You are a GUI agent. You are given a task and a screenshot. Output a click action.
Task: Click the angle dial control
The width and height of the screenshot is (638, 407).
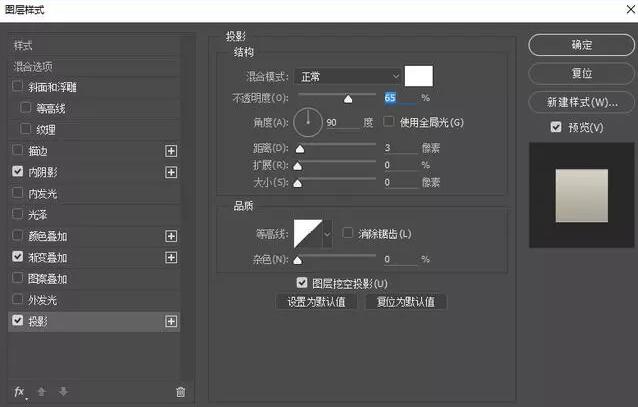(308, 122)
